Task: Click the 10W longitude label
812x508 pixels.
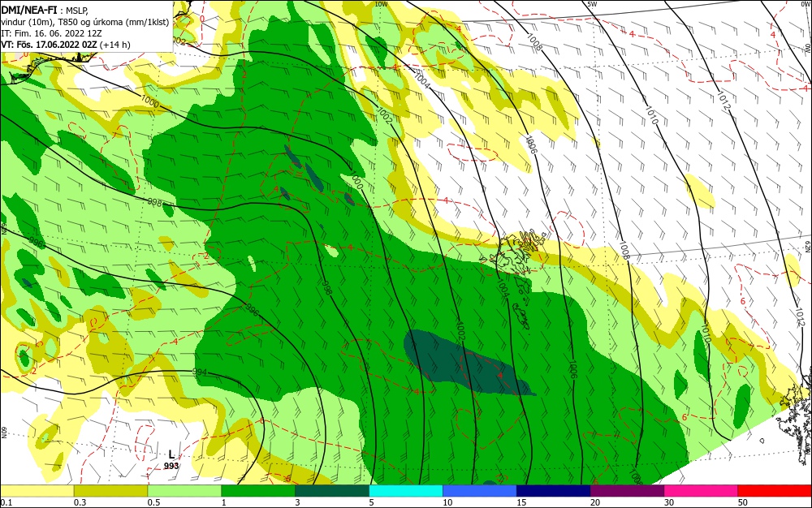Action: click(381, 4)
